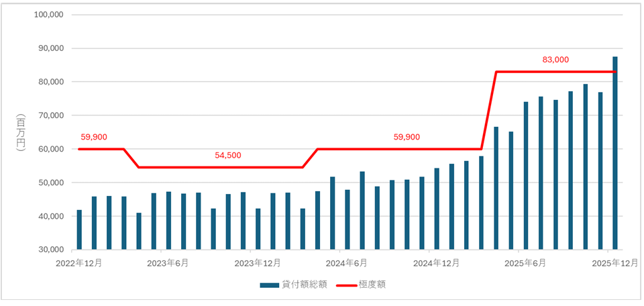Click the 100,000 y-axis label
Viewport: 644px width, 306px height.
48,15
